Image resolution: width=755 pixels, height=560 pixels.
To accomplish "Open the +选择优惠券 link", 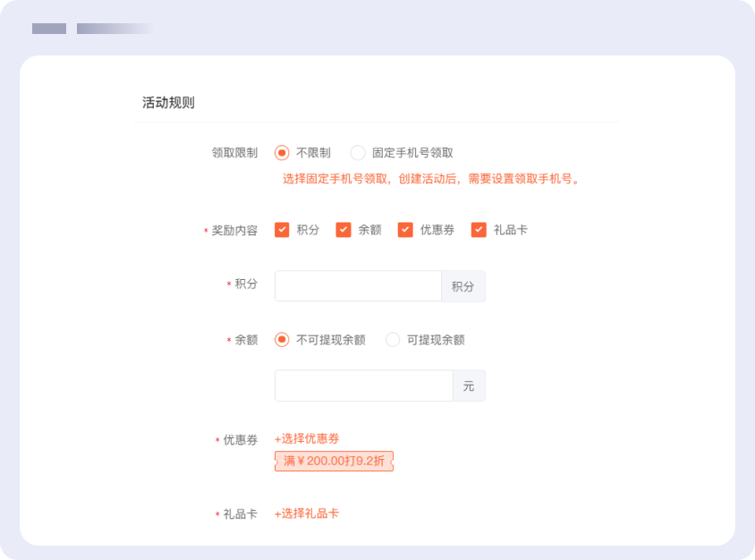I will [307, 438].
